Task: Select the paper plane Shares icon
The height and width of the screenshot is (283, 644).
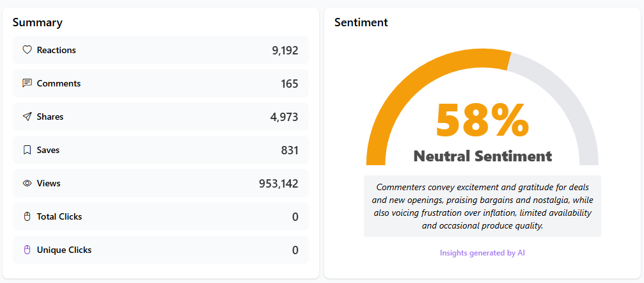Action: click(27, 117)
